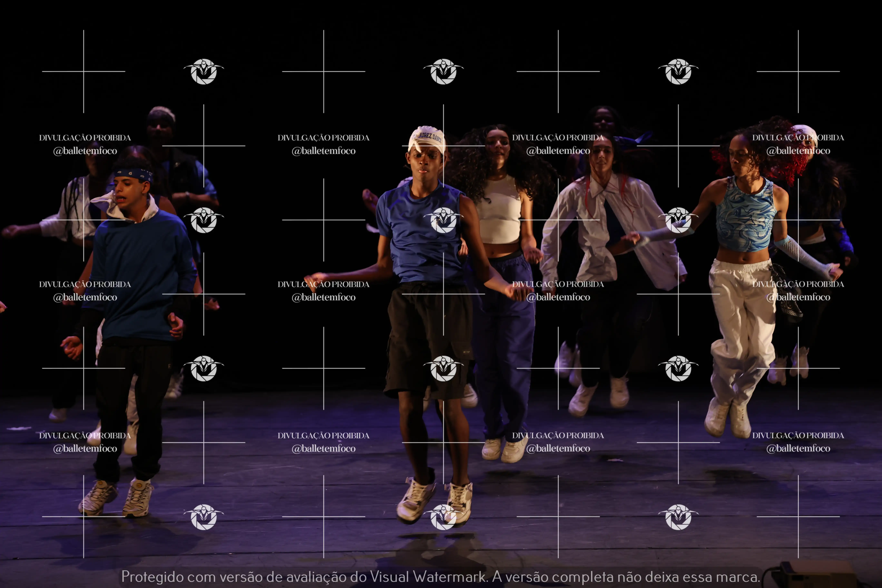Click the @balletemfoco handle over the white cargo pants

click(798, 297)
